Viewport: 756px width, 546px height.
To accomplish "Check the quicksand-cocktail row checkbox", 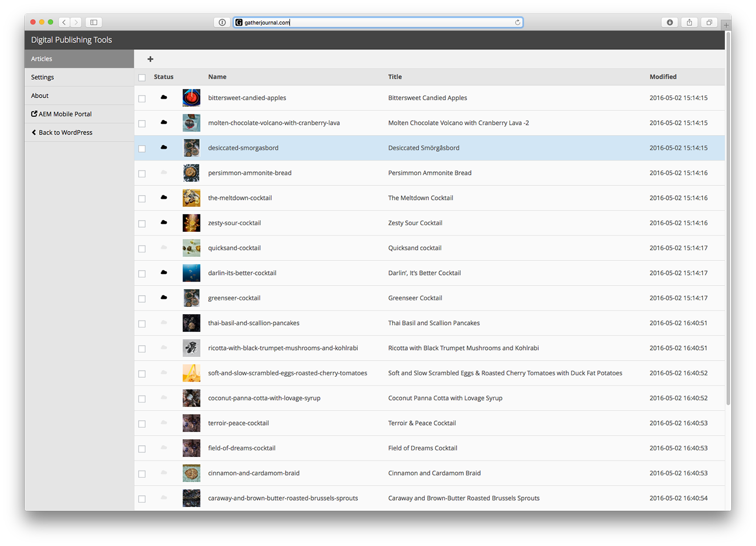I will pos(142,249).
